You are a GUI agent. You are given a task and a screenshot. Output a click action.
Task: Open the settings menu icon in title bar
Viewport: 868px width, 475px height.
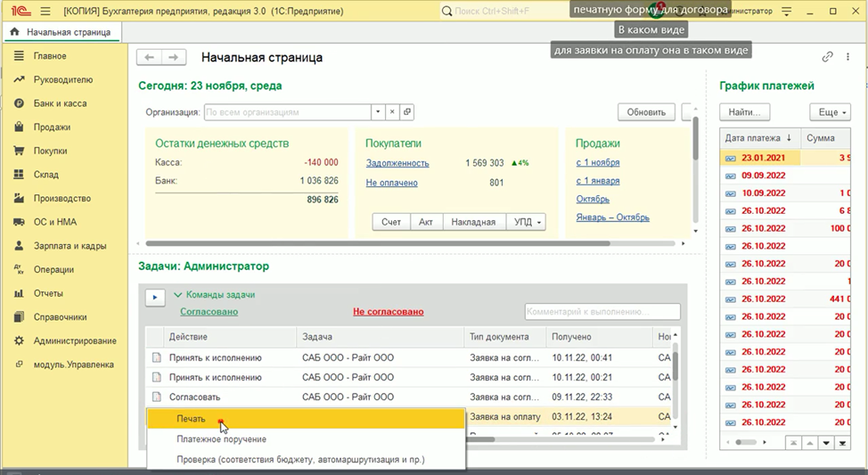(787, 11)
